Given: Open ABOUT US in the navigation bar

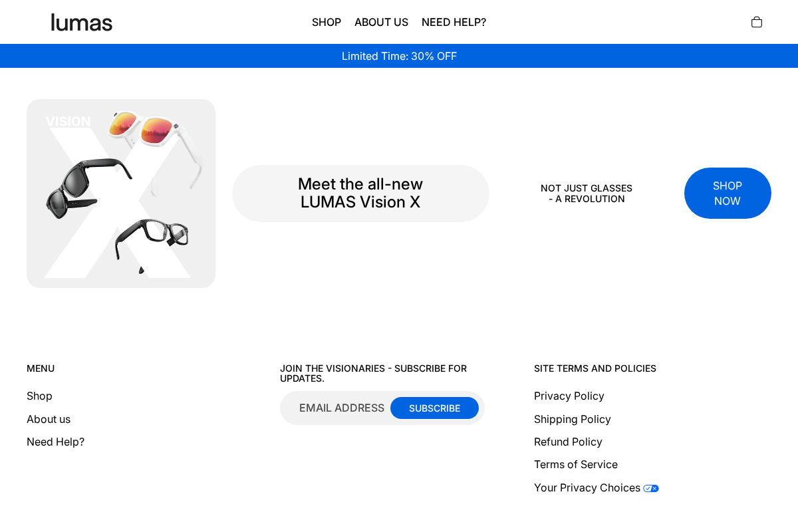Looking at the screenshot, I should coord(381,22).
